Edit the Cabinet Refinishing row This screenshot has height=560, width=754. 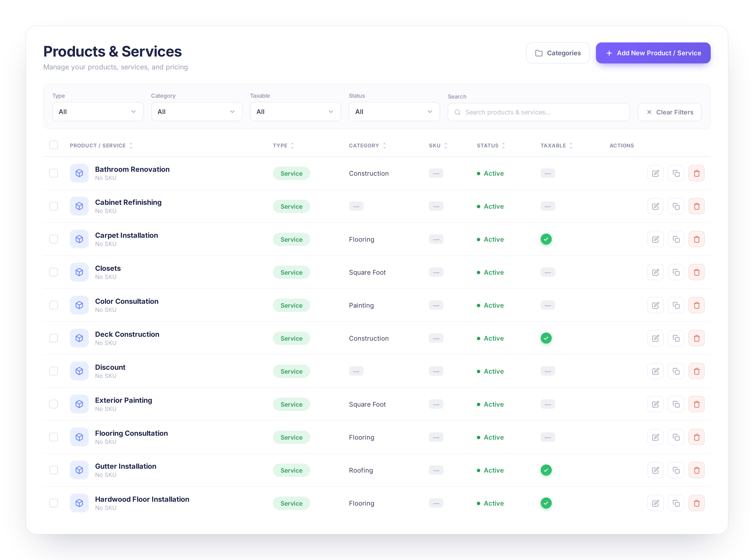pos(655,206)
